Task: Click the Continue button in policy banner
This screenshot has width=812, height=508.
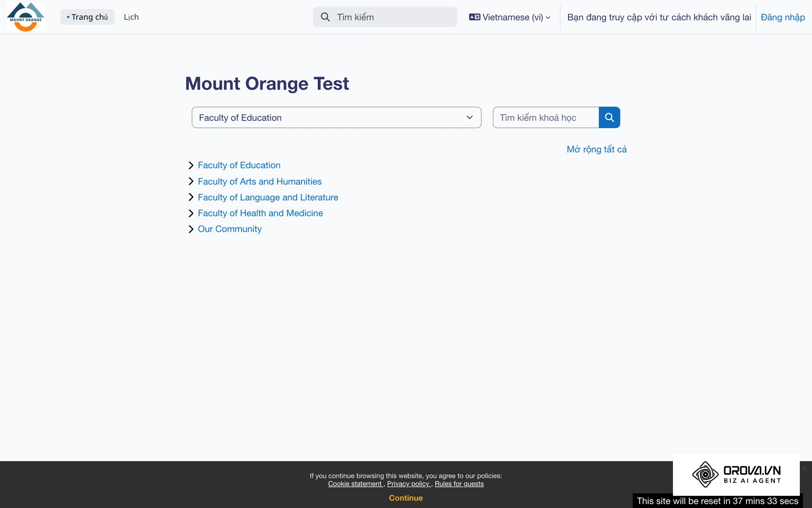Action: click(406, 498)
